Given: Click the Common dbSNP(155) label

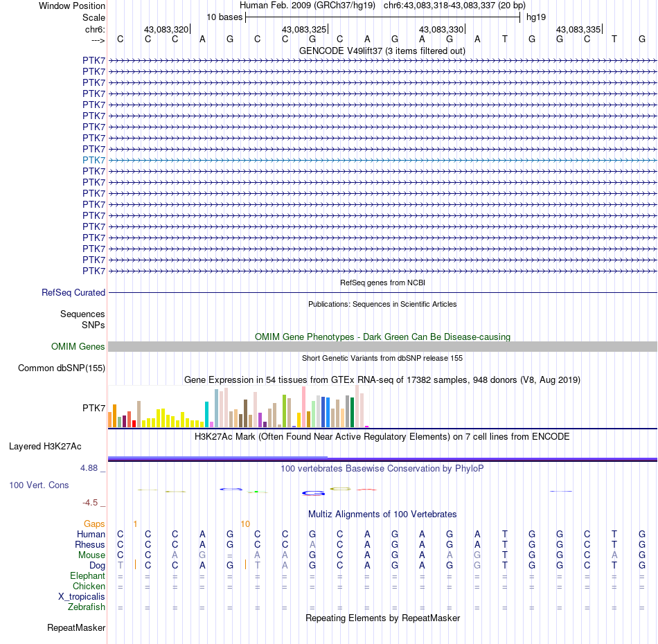Looking at the screenshot, I should (x=62, y=368).
